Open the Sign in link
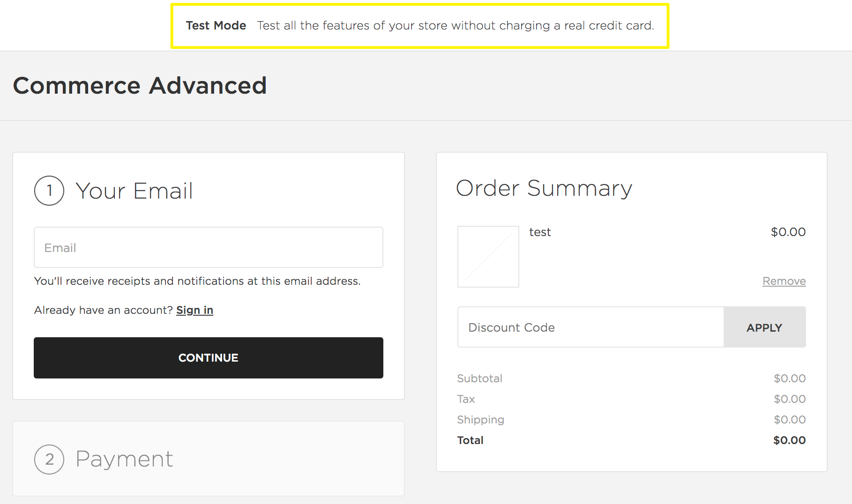 click(x=194, y=310)
